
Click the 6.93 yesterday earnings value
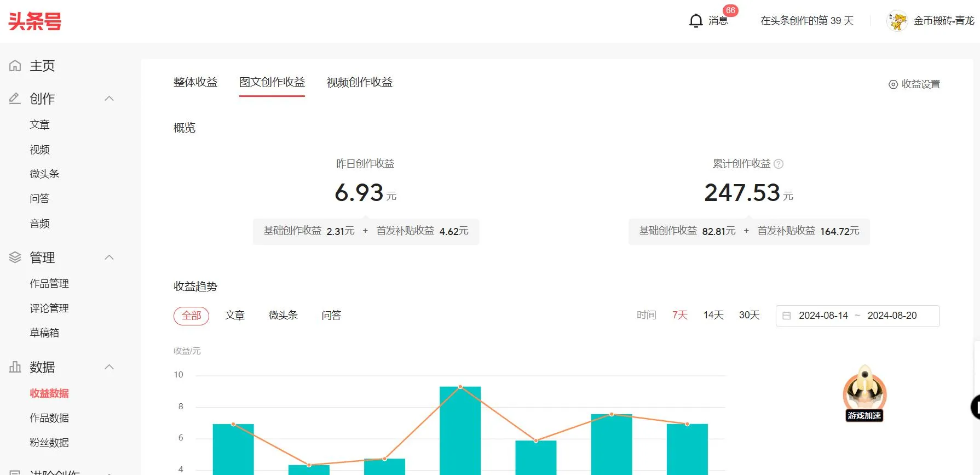359,193
